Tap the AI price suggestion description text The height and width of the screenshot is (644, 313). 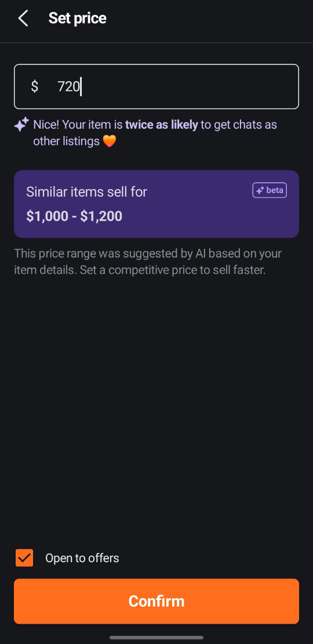148,262
